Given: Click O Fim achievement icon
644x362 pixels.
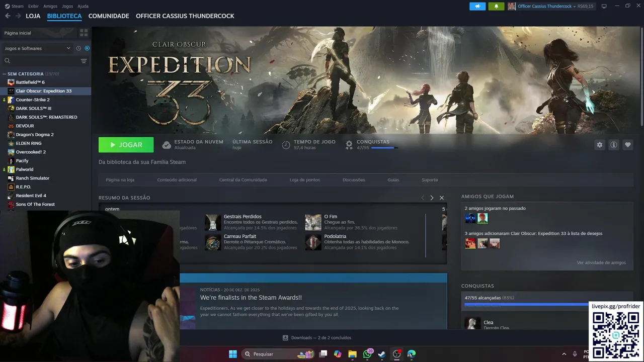Looking at the screenshot, I should (x=313, y=222).
